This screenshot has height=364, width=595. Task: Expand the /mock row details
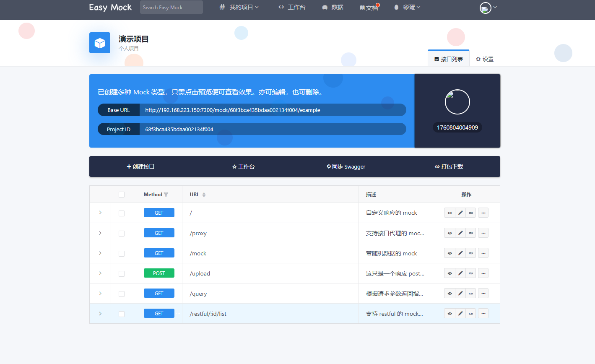(100, 253)
